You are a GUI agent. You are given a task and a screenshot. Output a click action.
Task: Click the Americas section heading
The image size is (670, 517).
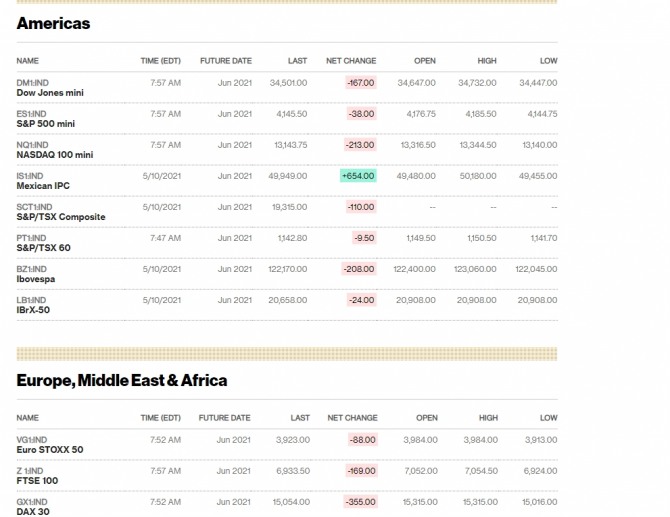pyautogui.click(x=53, y=23)
